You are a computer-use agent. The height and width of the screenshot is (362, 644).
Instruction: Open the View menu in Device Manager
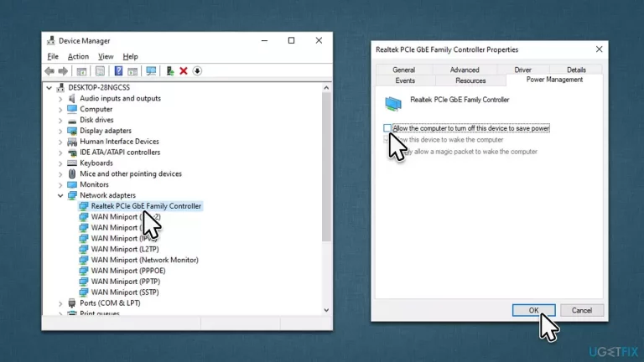(106, 57)
